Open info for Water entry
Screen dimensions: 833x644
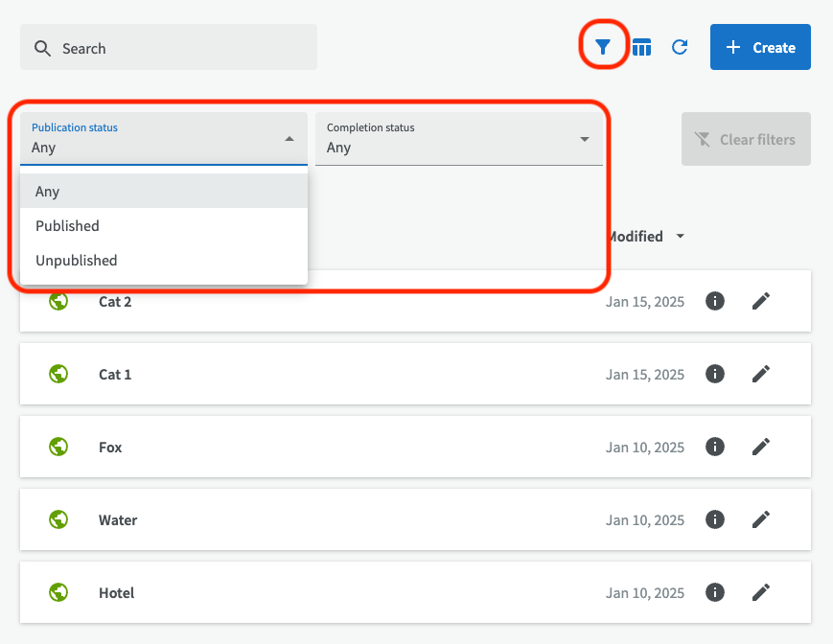[714, 519]
